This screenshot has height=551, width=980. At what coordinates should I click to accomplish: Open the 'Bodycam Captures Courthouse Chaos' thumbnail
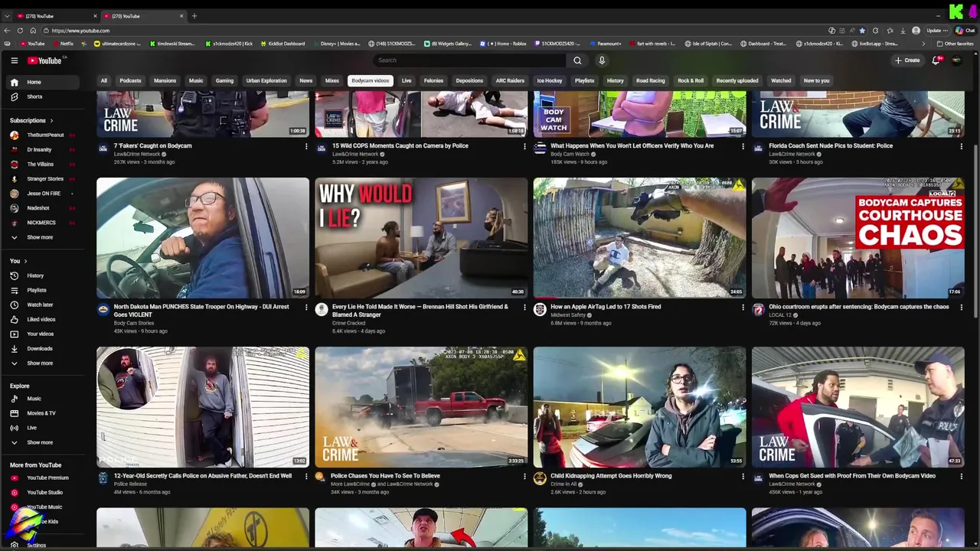point(857,238)
